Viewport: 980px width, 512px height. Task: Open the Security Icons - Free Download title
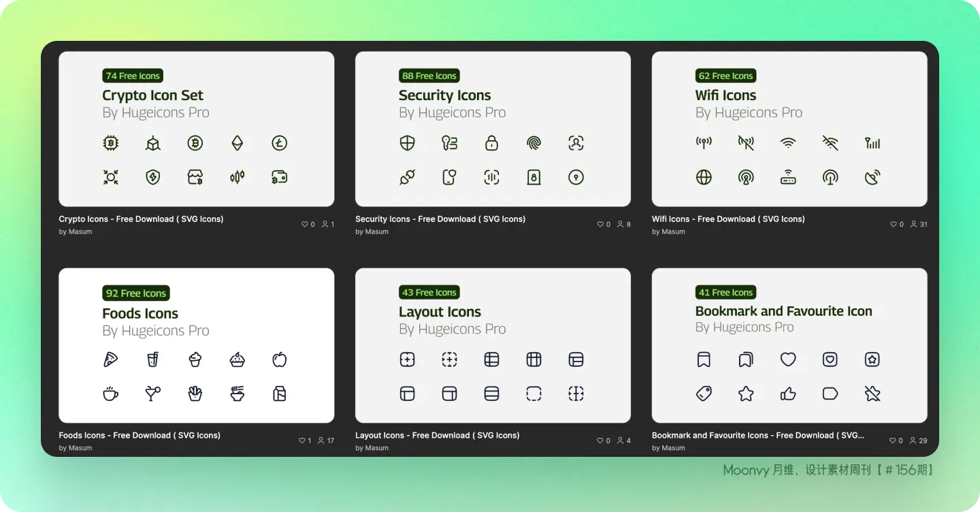pyautogui.click(x=440, y=219)
